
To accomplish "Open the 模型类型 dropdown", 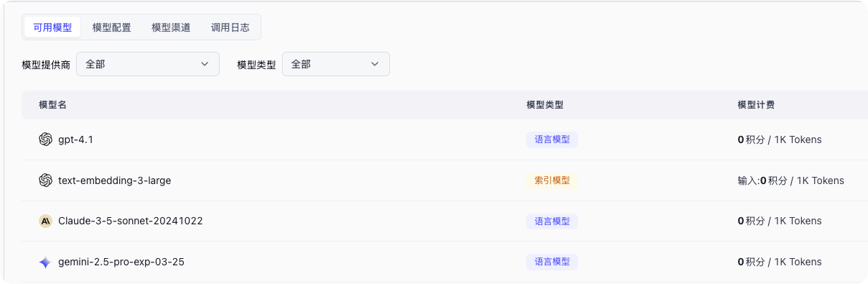I will point(336,64).
